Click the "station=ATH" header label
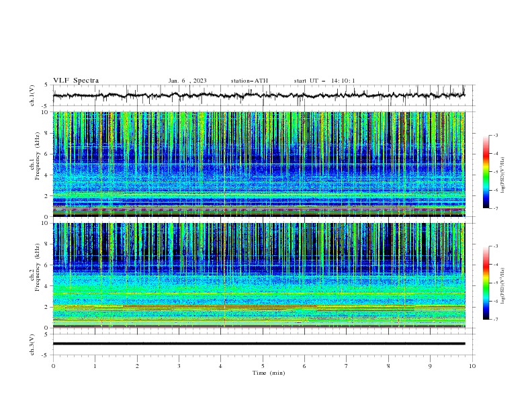 point(249,81)
